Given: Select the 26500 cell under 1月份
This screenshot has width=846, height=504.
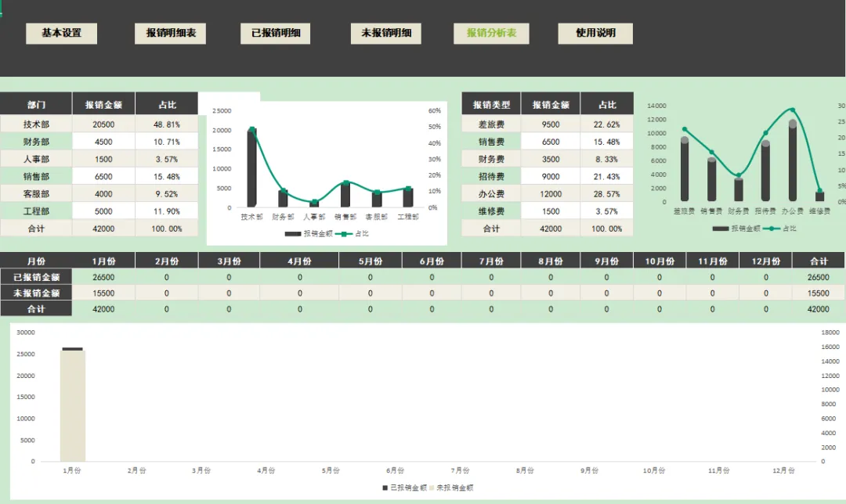Looking at the screenshot, I should [x=103, y=277].
